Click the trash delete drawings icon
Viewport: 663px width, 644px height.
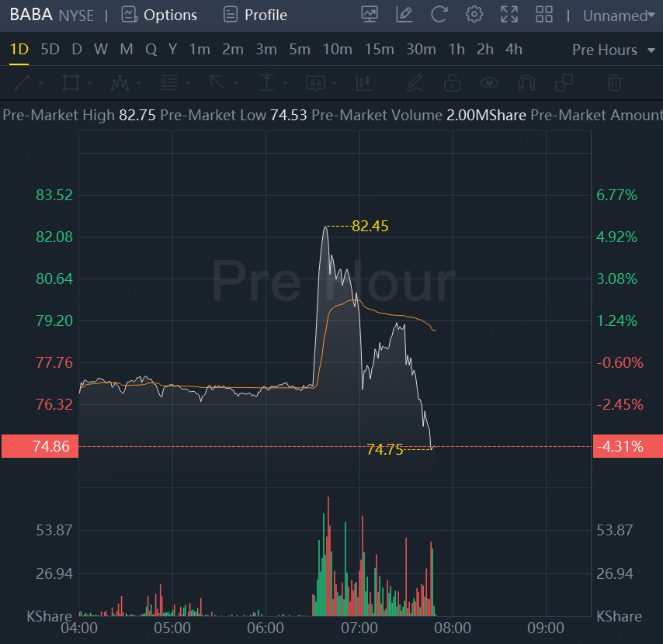[614, 82]
